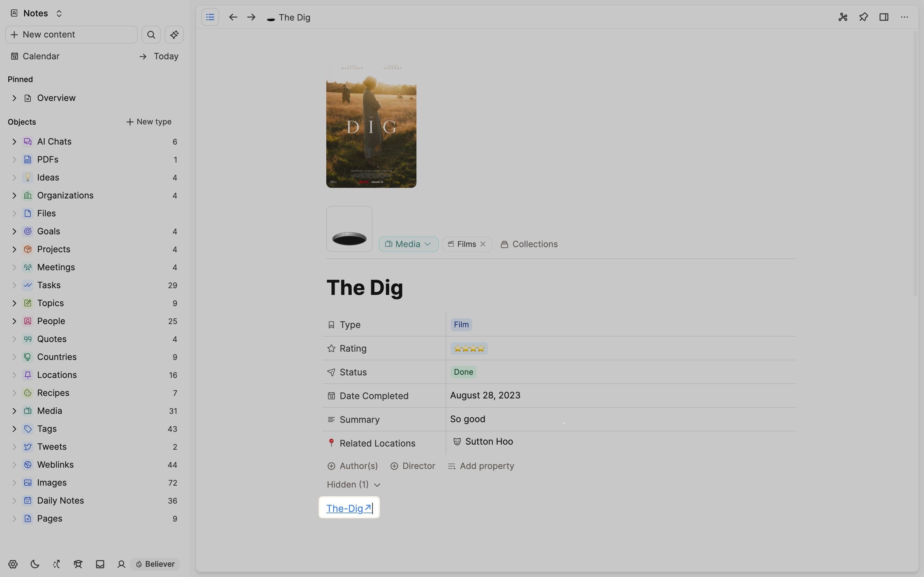Remove the Films tag with X
This screenshot has width=924, height=577.
(x=483, y=244)
